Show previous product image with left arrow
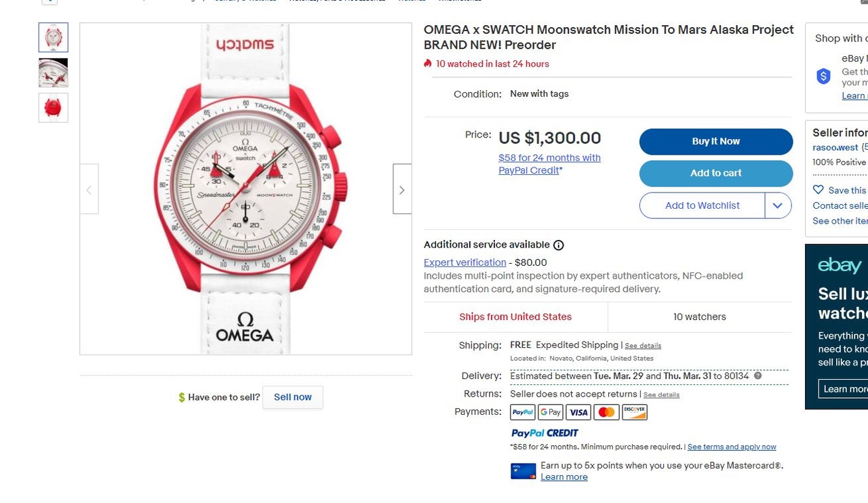The image size is (868, 503). [x=89, y=189]
